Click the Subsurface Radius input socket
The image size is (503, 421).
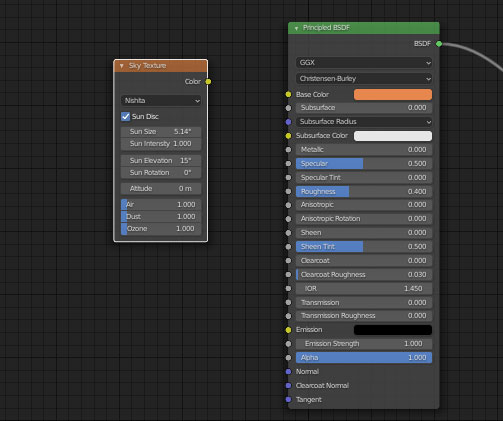click(x=288, y=122)
